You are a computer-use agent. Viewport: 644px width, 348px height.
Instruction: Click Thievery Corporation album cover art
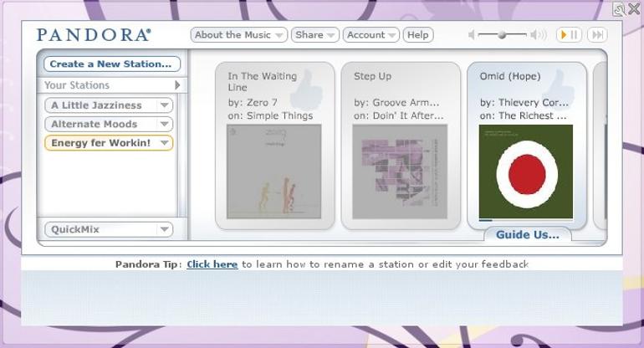click(526, 171)
